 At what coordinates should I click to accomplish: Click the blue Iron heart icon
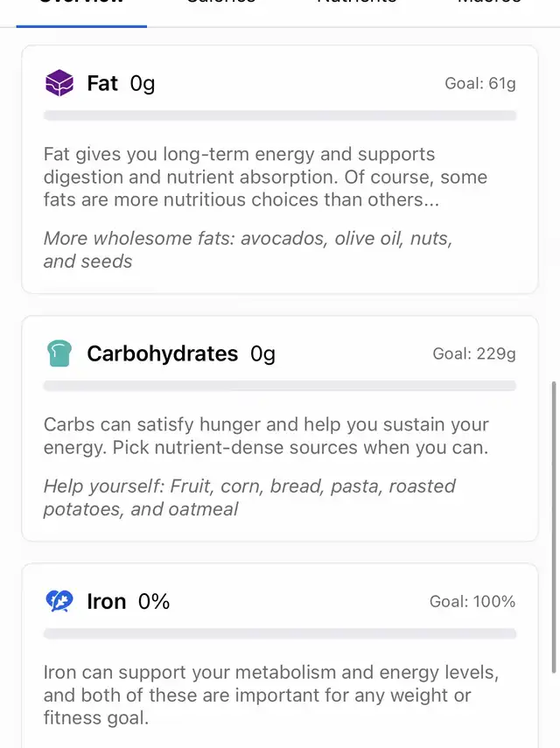59,601
